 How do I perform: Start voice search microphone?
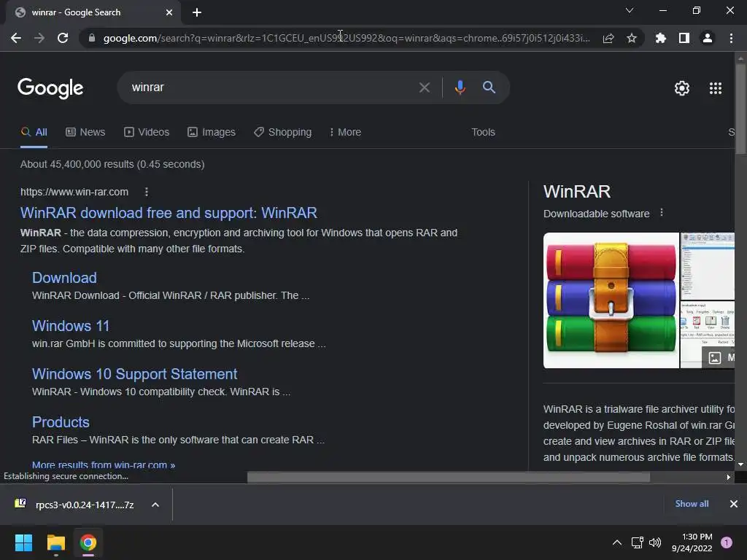tap(460, 87)
